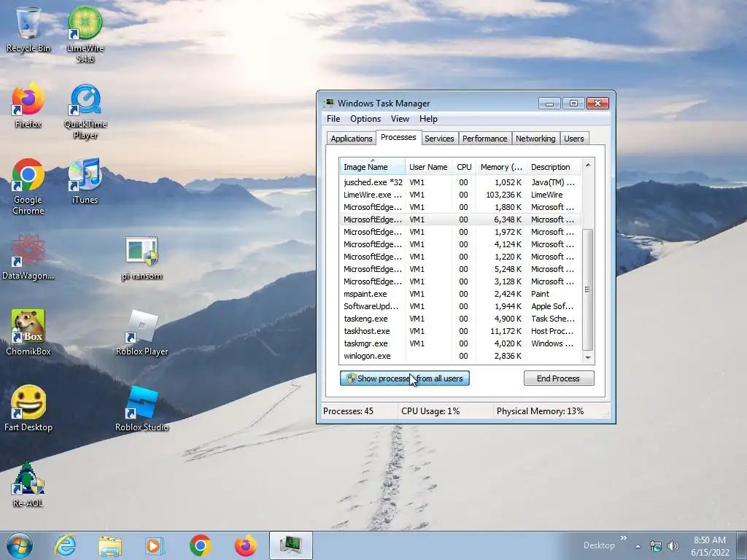Click the Task Manager taskbar button
The width and height of the screenshot is (747, 560).
tap(290, 545)
